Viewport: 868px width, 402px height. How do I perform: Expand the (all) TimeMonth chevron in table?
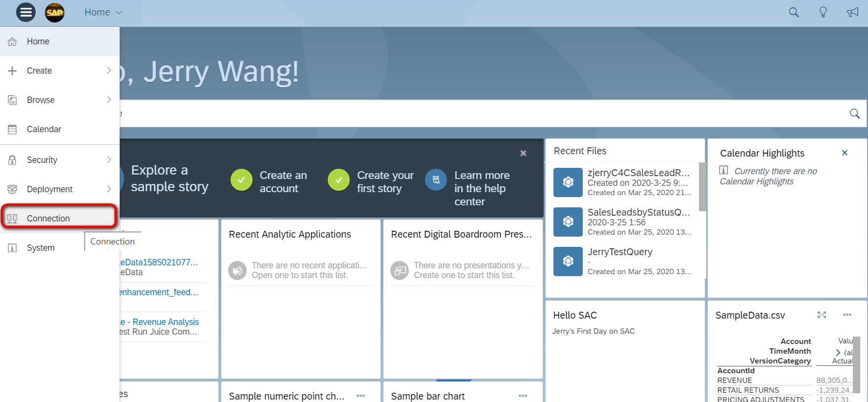pos(838,352)
